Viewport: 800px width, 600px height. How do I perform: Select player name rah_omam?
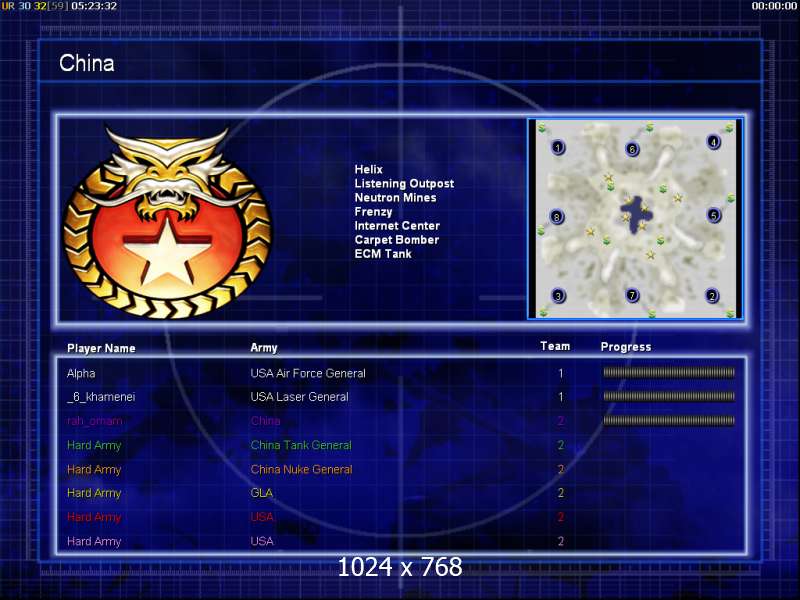94,421
